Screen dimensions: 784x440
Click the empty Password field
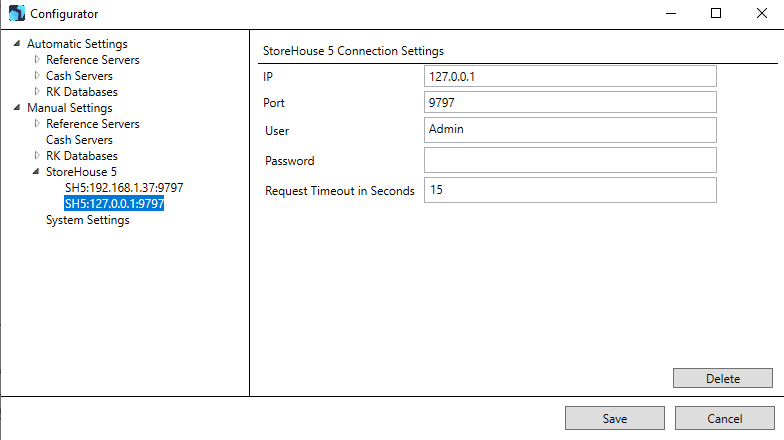tap(570, 160)
